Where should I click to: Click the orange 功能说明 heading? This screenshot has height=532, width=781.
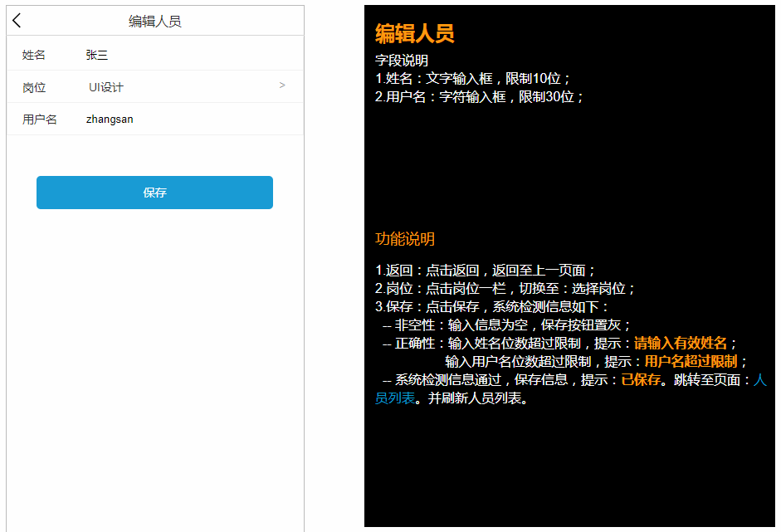point(404,238)
